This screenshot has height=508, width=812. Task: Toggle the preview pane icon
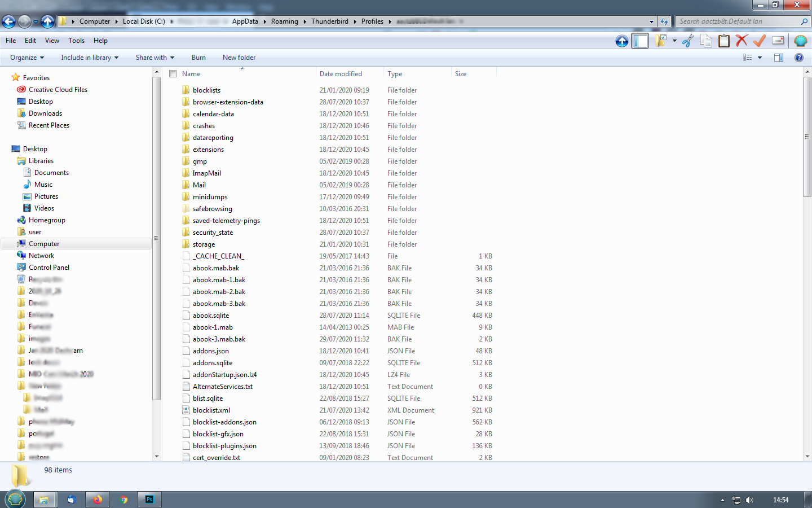779,58
